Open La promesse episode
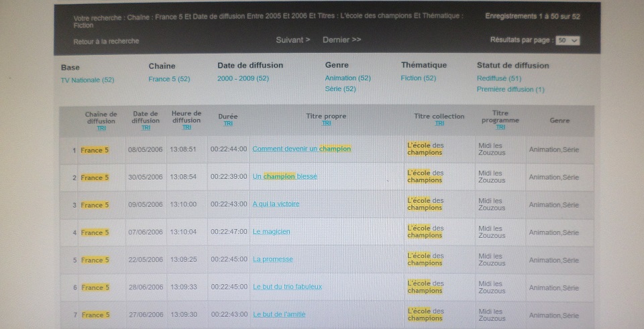The image size is (644, 329). [273, 259]
